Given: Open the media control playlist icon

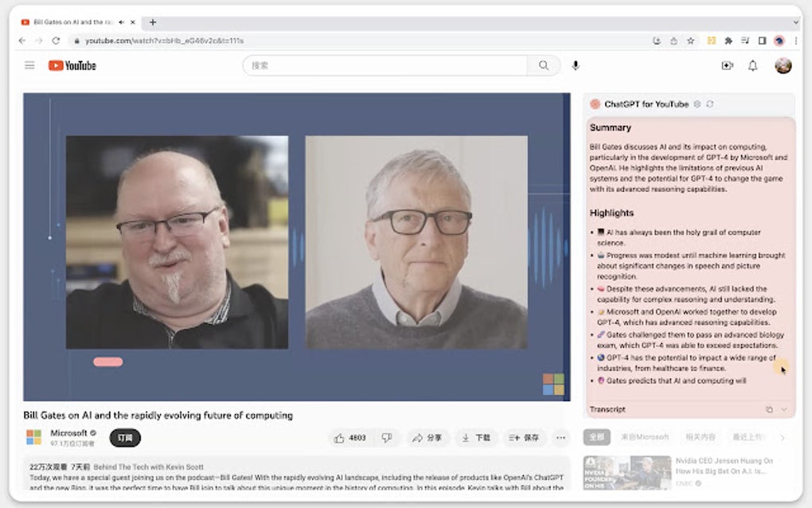Looking at the screenshot, I should pyautogui.click(x=745, y=41).
